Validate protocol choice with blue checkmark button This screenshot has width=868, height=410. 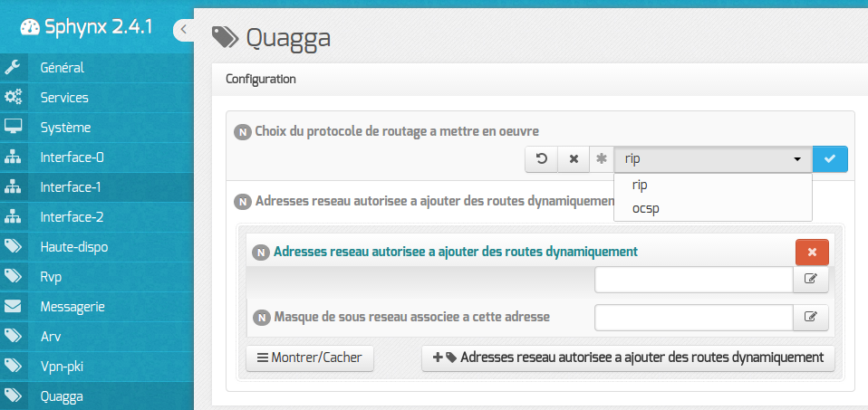click(830, 159)
